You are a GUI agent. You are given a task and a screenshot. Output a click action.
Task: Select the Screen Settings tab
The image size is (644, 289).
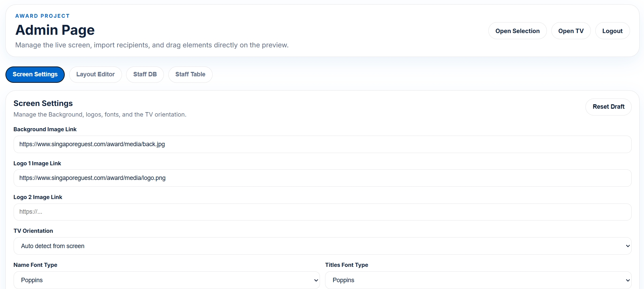35,74
